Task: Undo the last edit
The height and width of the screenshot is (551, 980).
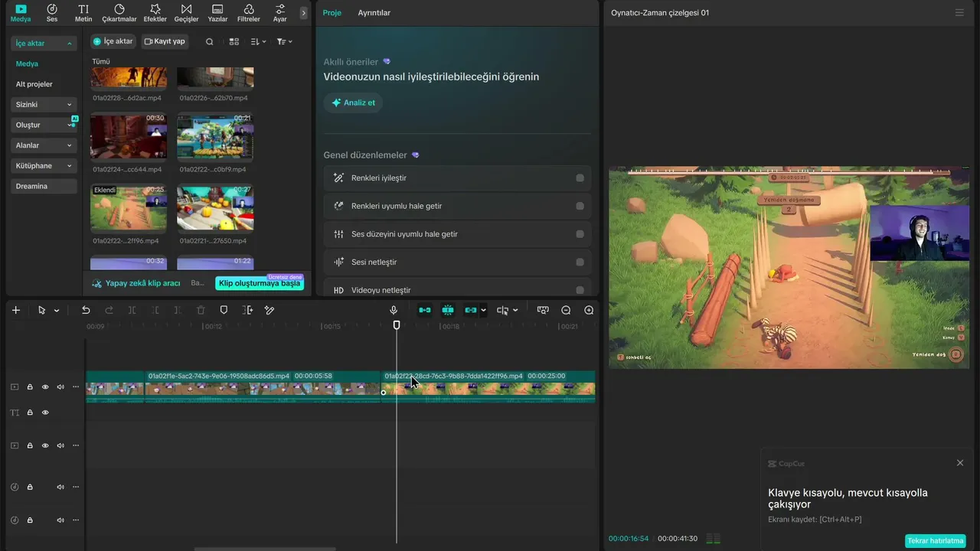Action: pos(86,310)
